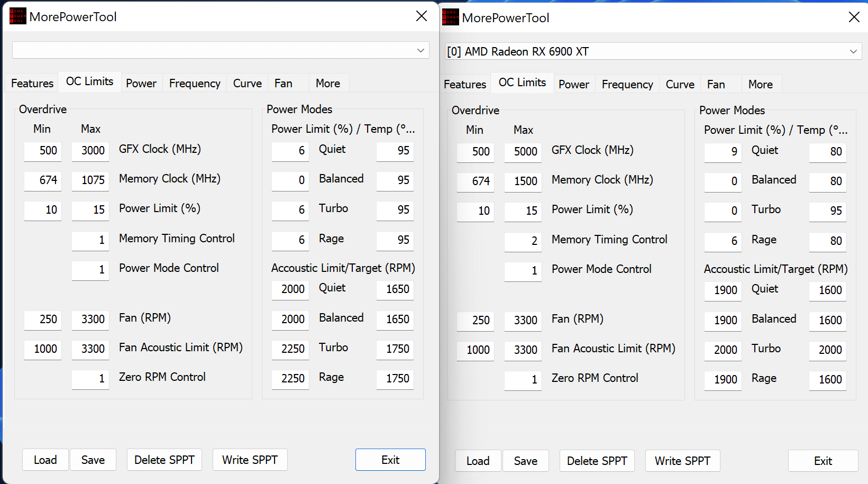Select the Curve tab in left window
This screenshot has width=868, height=484.
click(x=248, y=83)
